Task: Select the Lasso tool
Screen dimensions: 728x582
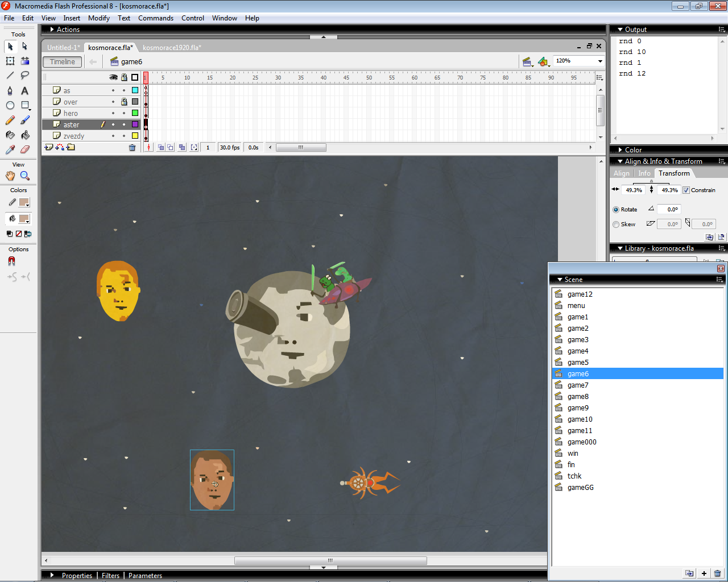Action: [x=25, y=75]
